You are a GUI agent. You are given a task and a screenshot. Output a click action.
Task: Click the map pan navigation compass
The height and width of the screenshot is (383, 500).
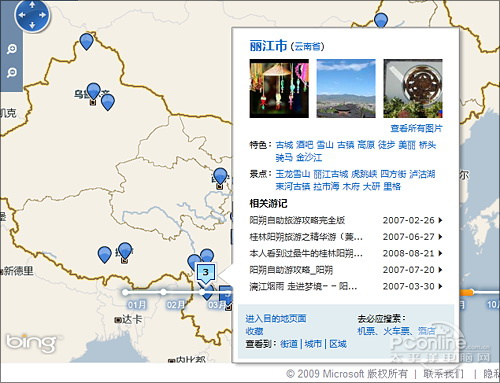pyautogui.click(x=32, y=15)
